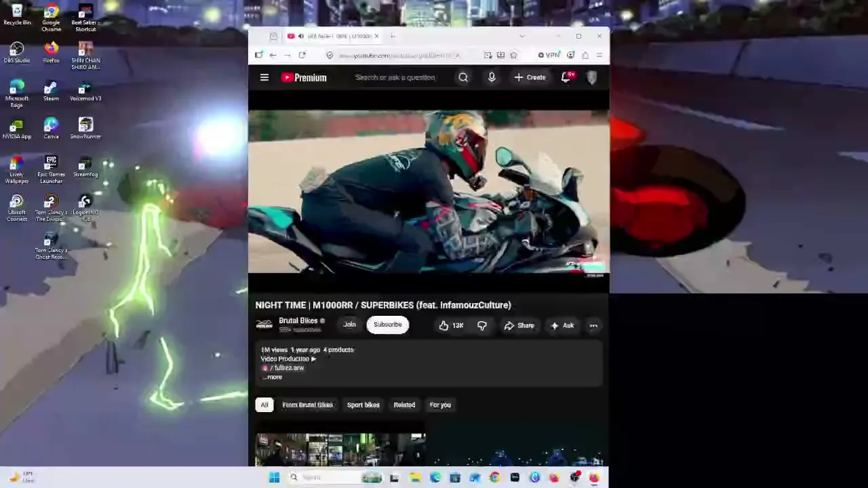
Task: Go to YouTube Premium home logo
Action: pos(304,77)
